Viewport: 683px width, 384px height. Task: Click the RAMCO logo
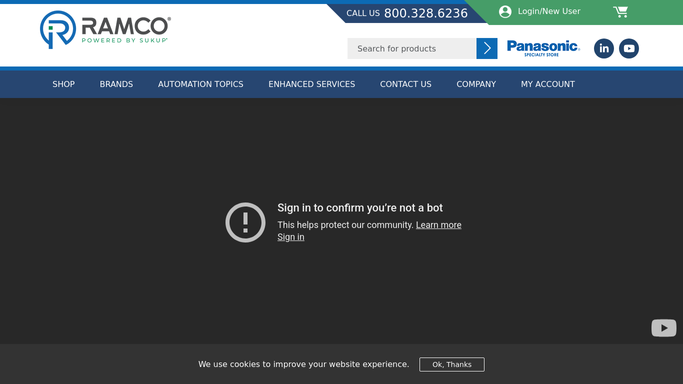[x=105, y=30]
